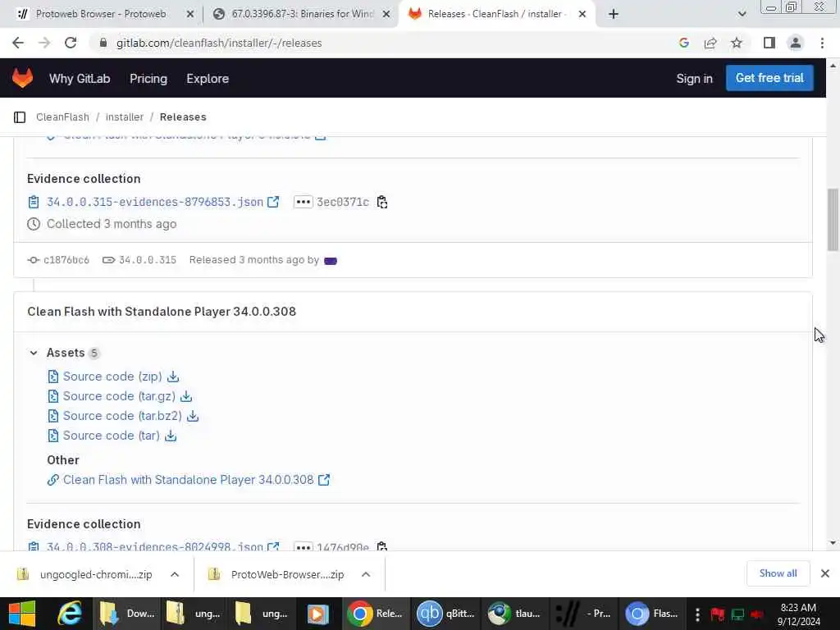The image size is (840, 630).
Task: Switch to Protoweb Browser tab
Action: [x=101, y=14]
